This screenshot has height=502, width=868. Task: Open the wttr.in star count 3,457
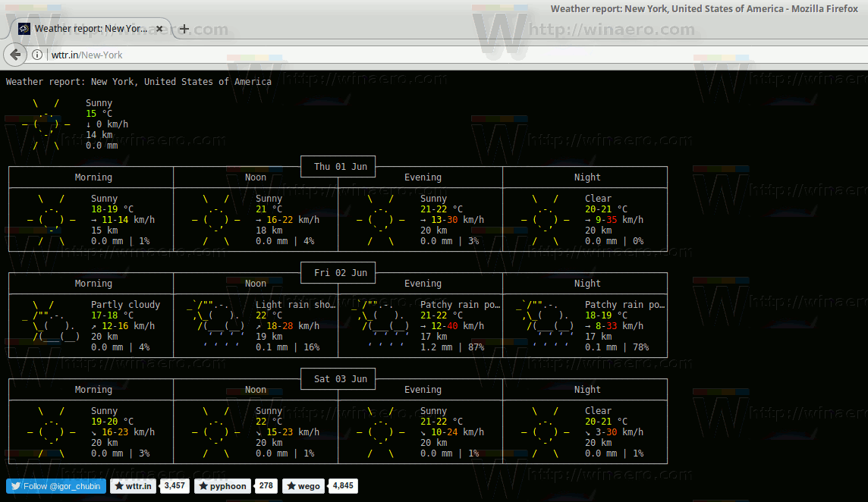tap(175, 486)
